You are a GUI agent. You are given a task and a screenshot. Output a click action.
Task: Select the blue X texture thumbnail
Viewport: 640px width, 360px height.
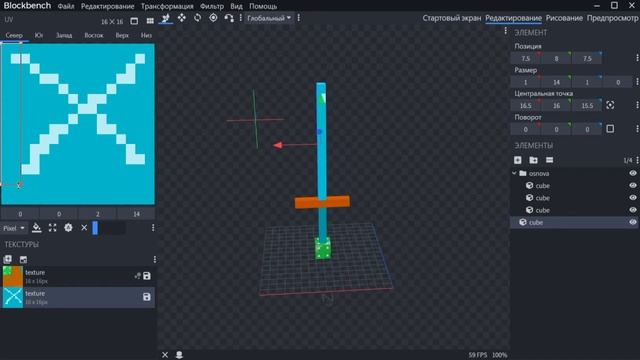point(13,297)
